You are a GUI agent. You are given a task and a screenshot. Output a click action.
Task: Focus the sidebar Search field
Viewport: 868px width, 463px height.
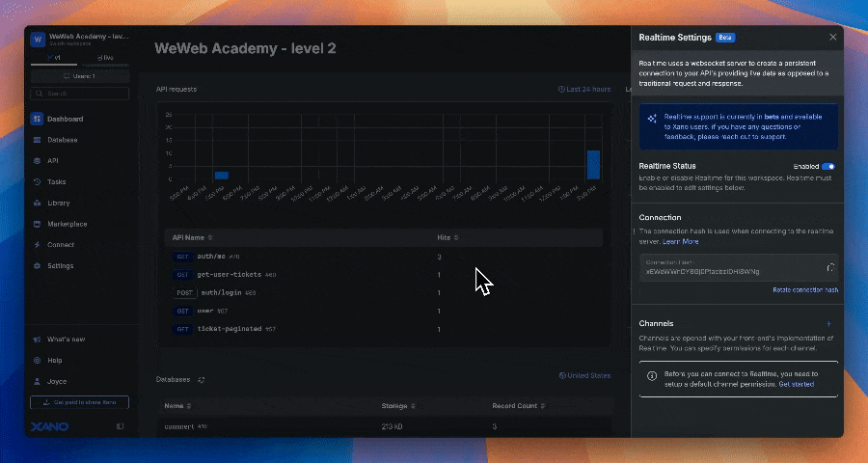tap(80, 94)
